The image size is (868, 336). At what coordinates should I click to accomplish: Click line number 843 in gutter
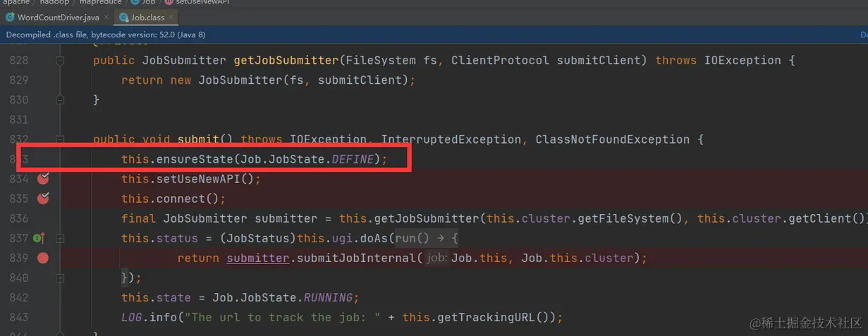[19, 317]
